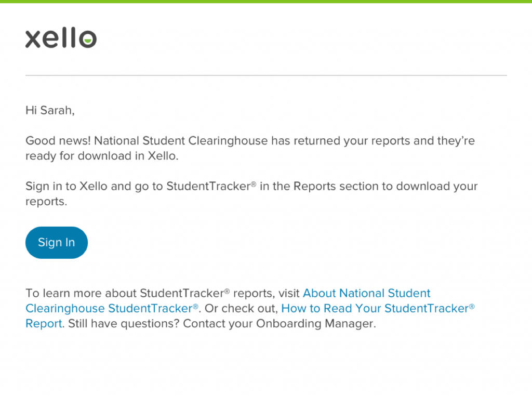Click the Contact your Onboarding Manager text
532x395 pixels.
(x=280, y=323)
